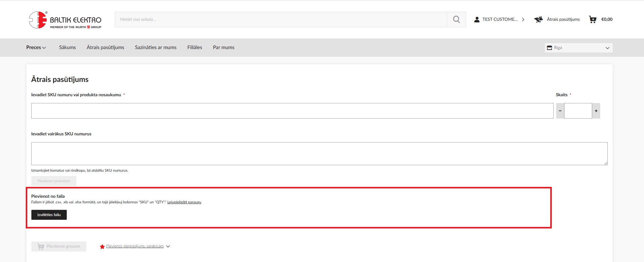Open the Riga store location dropdown
The height and width of the screenshot is (262, 644).
(607, 48)
